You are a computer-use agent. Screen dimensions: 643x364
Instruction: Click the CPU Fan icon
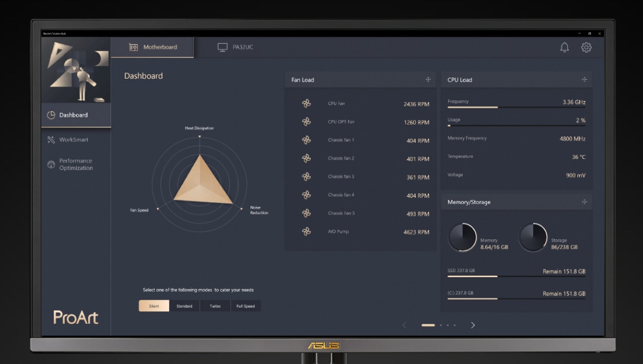(306, 103)
